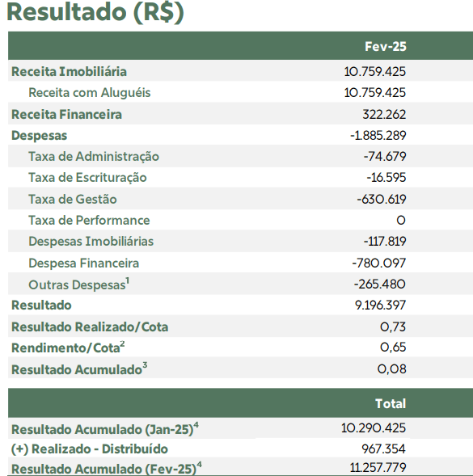
Task: Click the Realizado - Distribuído value 967.354
Action: pyautogui.click(x=383, y=449)
